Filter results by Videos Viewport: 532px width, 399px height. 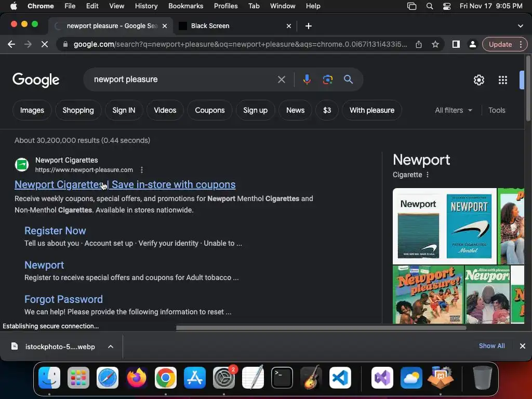coord(165,110)
